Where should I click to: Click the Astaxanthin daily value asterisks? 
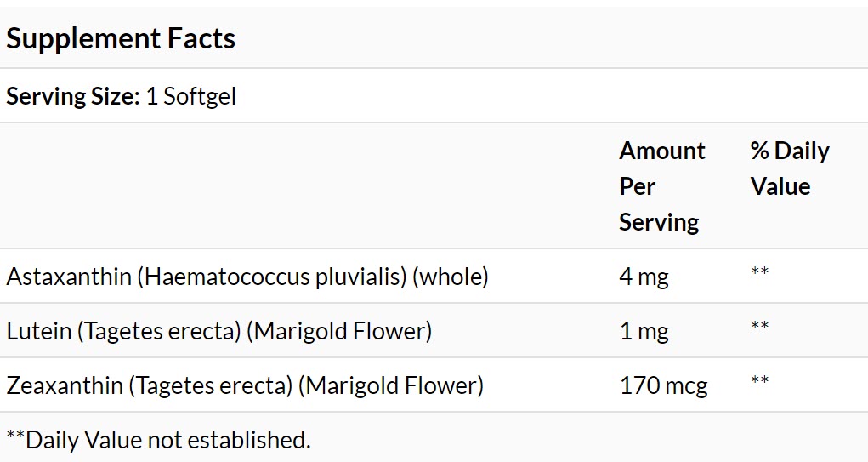(x=759, y=271)
